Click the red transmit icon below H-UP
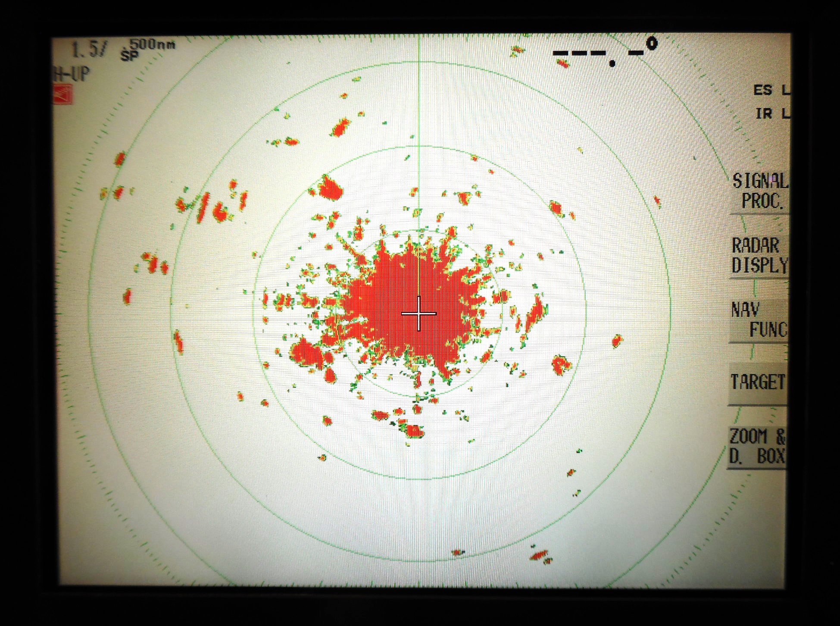 click(x=64, y=94)
